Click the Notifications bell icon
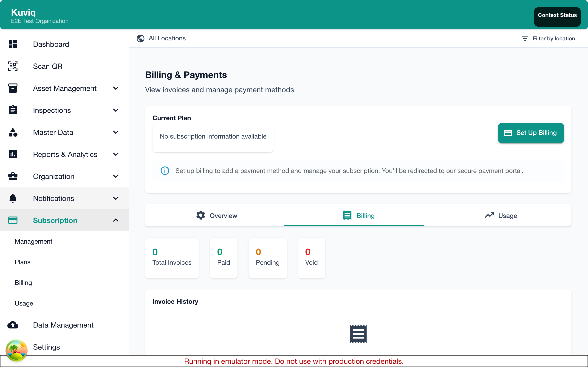 (13, 198)
